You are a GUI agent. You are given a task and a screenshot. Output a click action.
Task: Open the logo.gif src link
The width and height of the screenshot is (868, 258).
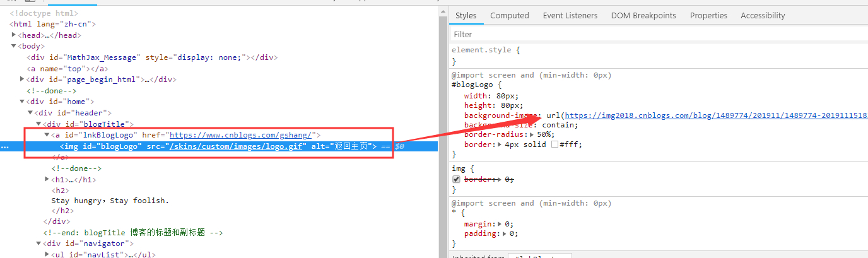(237, 146)
